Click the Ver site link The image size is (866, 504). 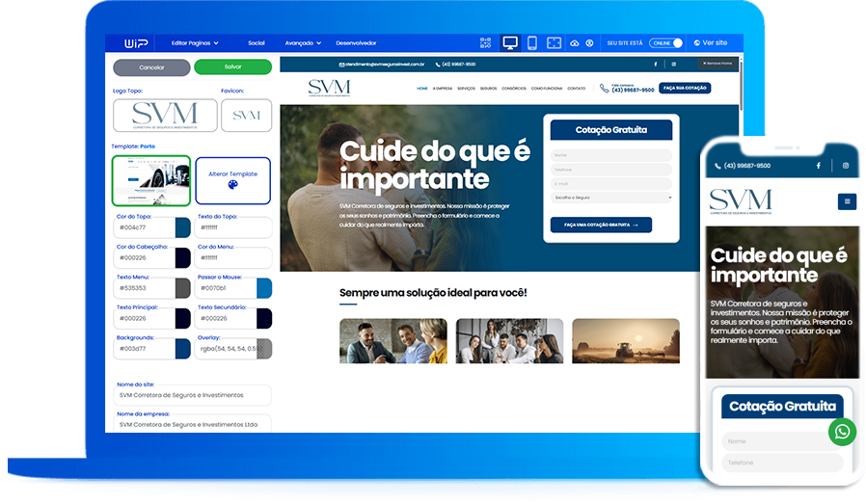point(711,42)
